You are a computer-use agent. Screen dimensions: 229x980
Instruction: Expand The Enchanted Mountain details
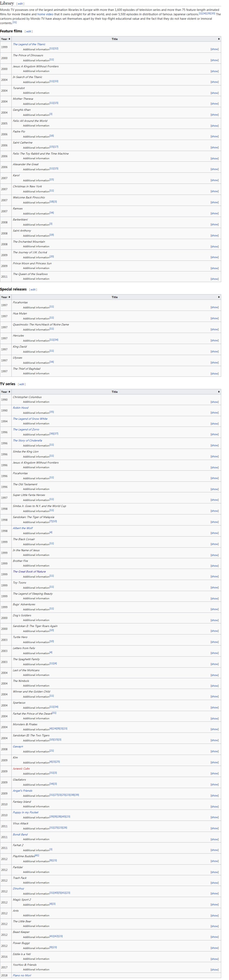point(215,246)
